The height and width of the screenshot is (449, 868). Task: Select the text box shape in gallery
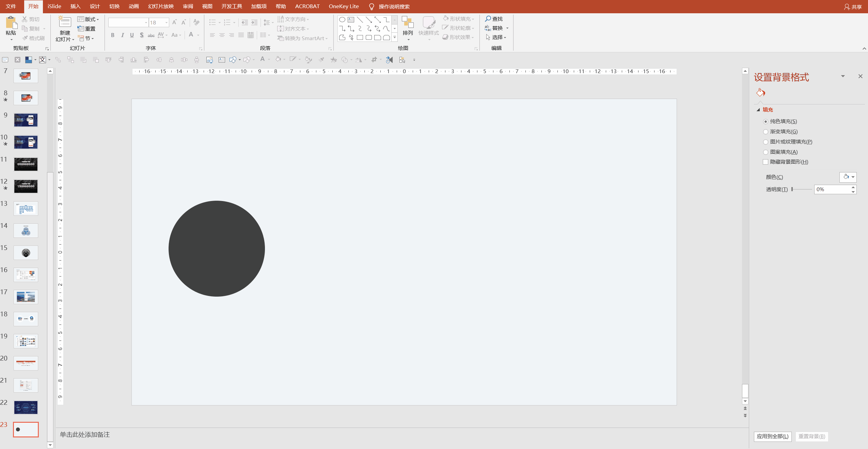pyautogui.click(x=351, y=20)
